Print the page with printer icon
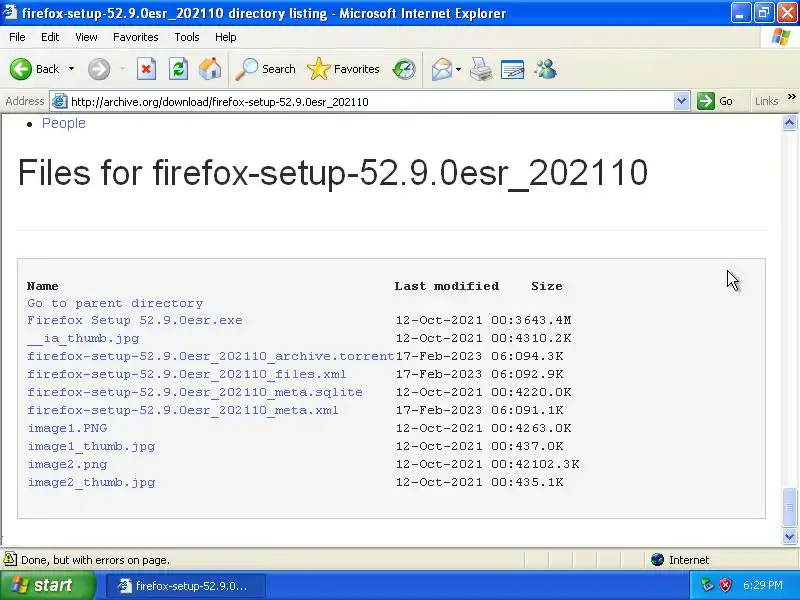The image size is (800, 600). coord(481,69)
